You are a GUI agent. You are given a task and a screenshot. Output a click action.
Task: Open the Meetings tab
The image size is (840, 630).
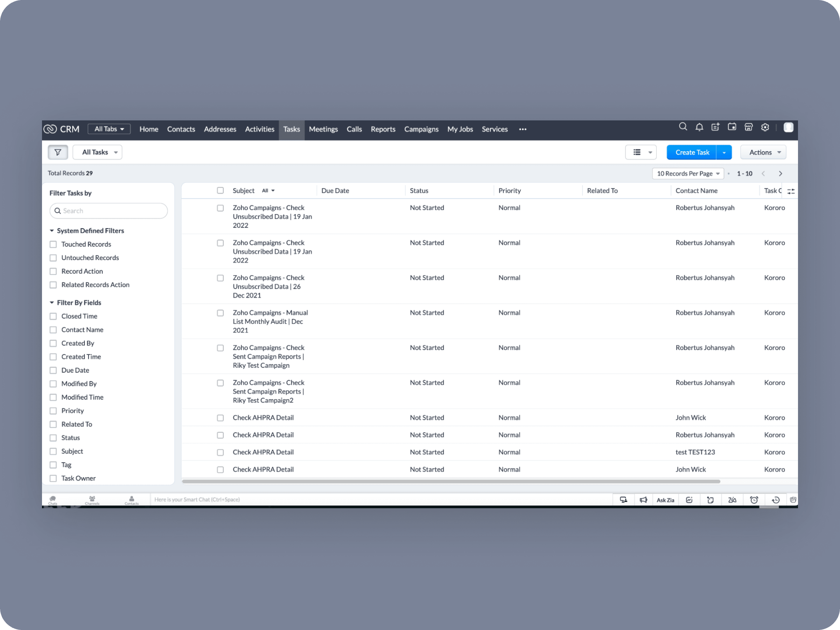click(x=323, y=129)
